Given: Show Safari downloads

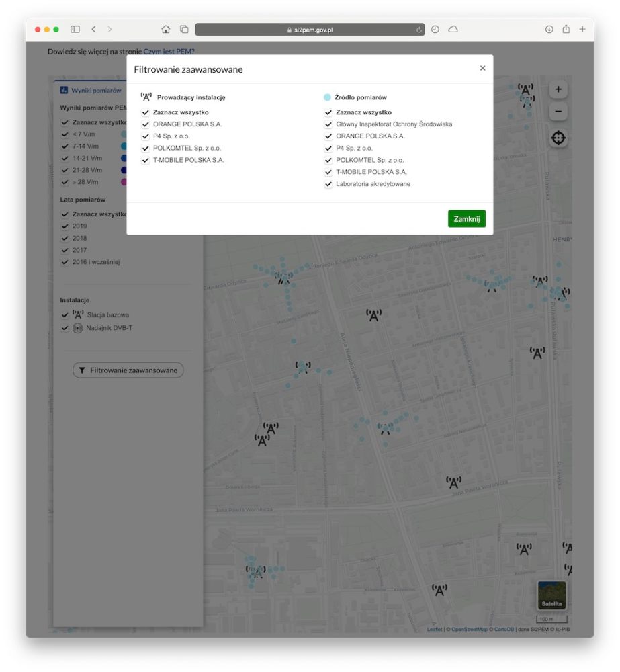Looking at the screenshot, I should [x=549, y=29].
